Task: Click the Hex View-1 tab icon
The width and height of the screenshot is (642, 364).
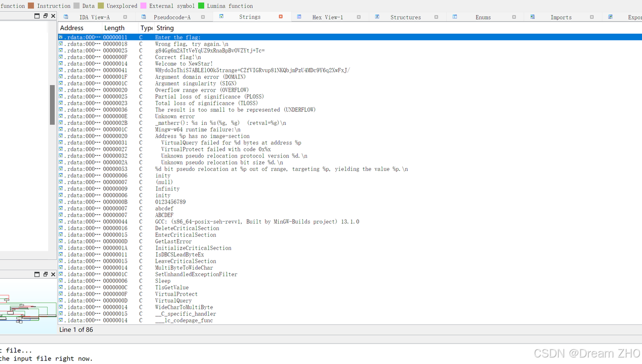Action: tap(299, 17)
